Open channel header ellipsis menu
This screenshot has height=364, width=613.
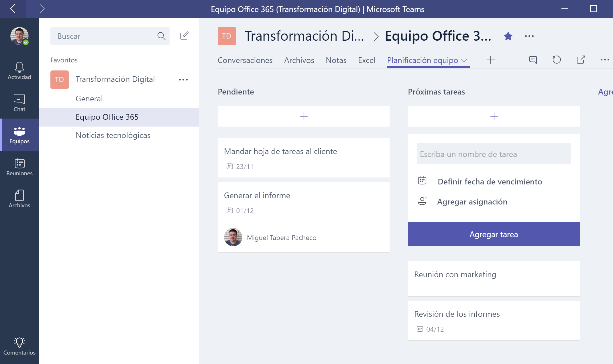click(529, 36)
